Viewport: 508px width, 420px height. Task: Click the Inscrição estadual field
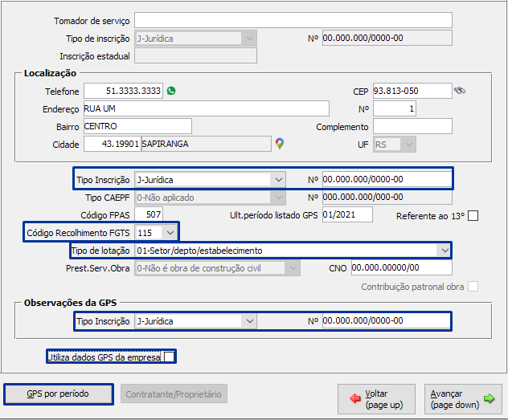[195, 55]
